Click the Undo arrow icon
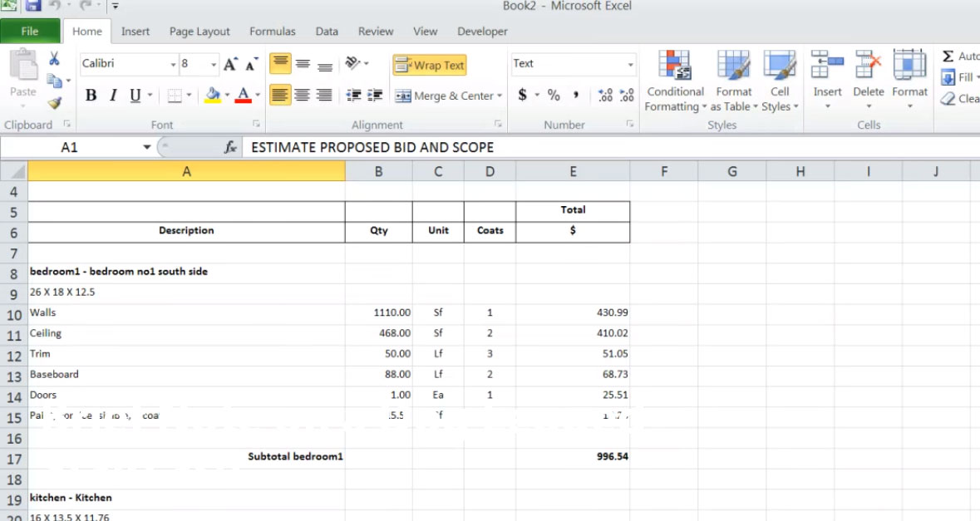 (54, 6)
